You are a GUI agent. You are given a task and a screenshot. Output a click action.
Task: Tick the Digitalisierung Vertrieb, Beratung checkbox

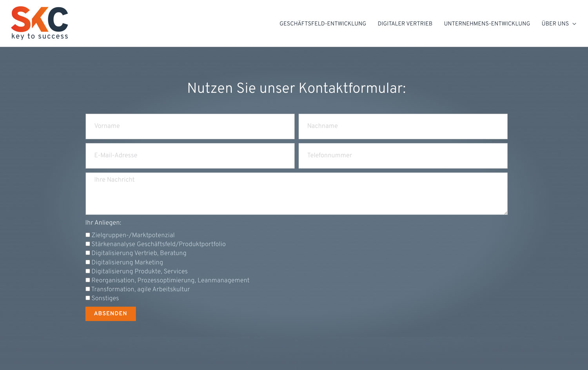(88, 253)
